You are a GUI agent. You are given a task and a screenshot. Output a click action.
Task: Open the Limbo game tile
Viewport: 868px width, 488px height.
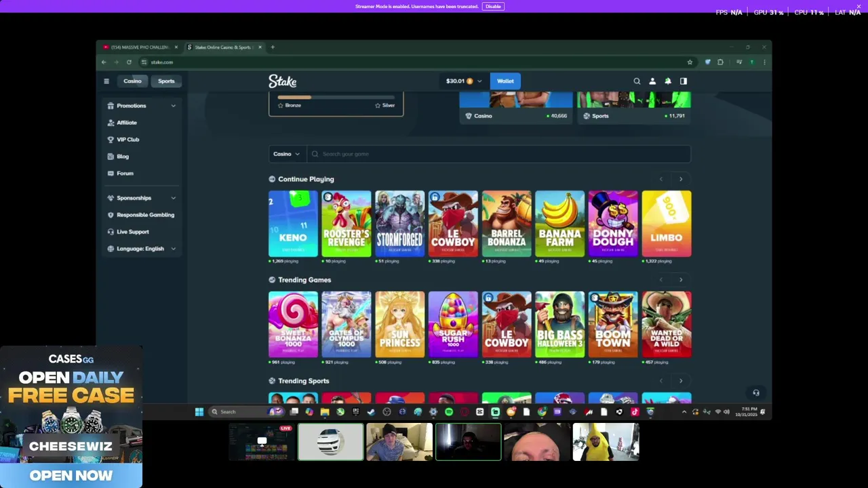[667, 224]
